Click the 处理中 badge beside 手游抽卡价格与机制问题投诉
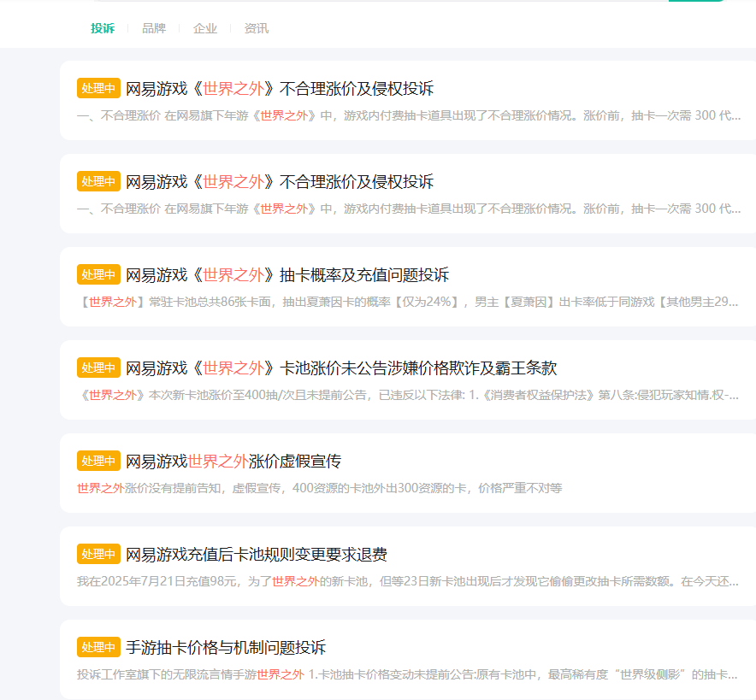 [98, 647]
